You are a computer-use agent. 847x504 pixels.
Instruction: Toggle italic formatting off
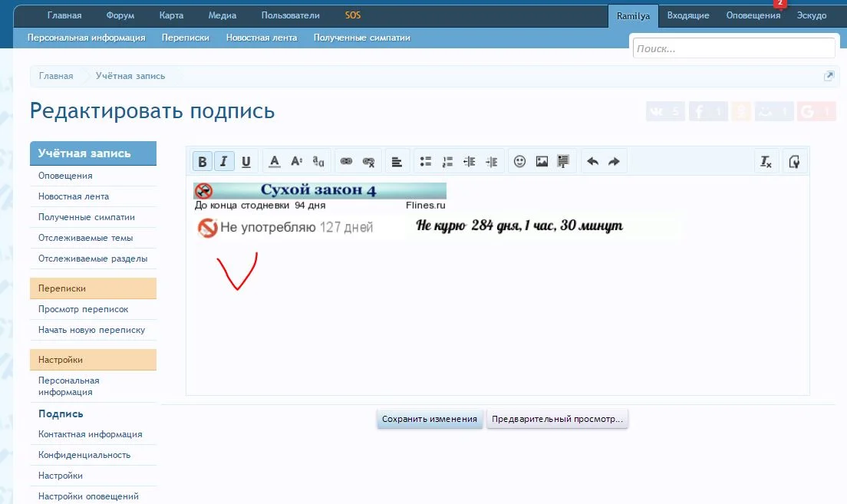223,161
